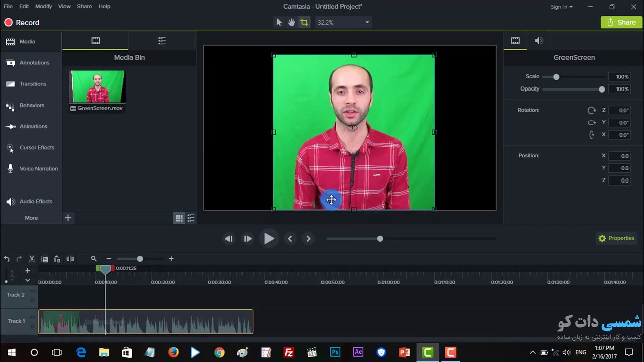The width and height of the screenshot is (644, 362).
Task: Open the Cursor Effects panel
Action: point(31,148)
